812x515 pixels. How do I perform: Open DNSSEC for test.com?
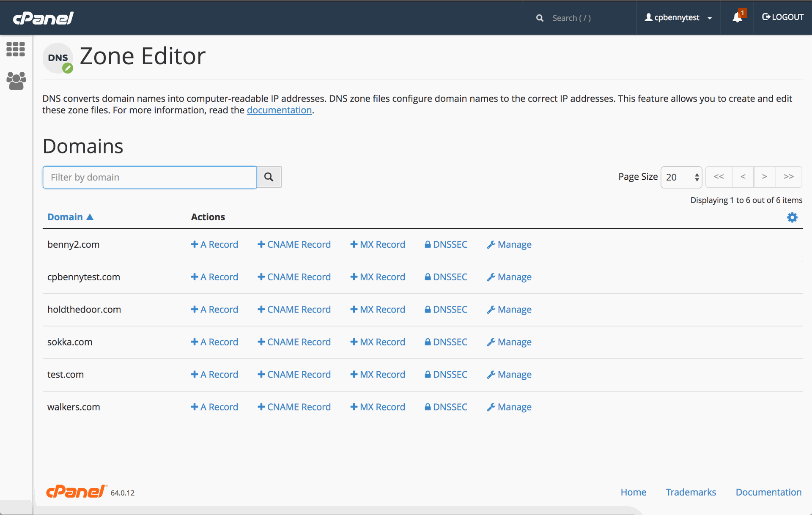446,375
